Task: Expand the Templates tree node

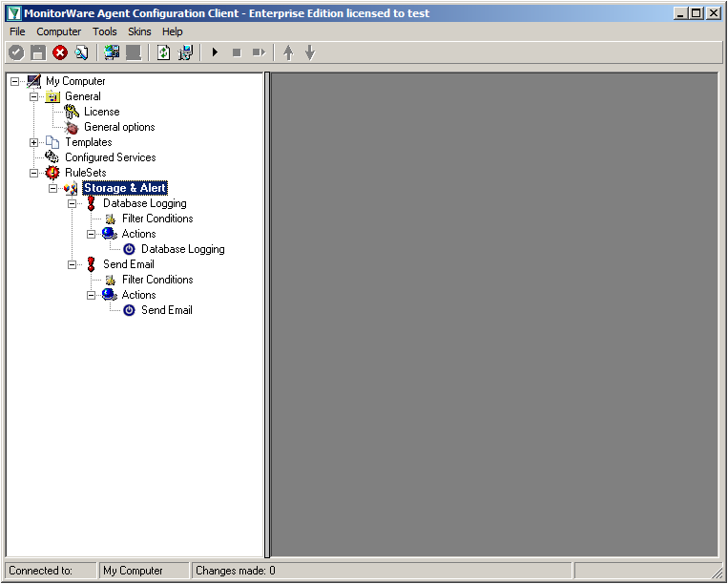Action: (x=34, y=142)
